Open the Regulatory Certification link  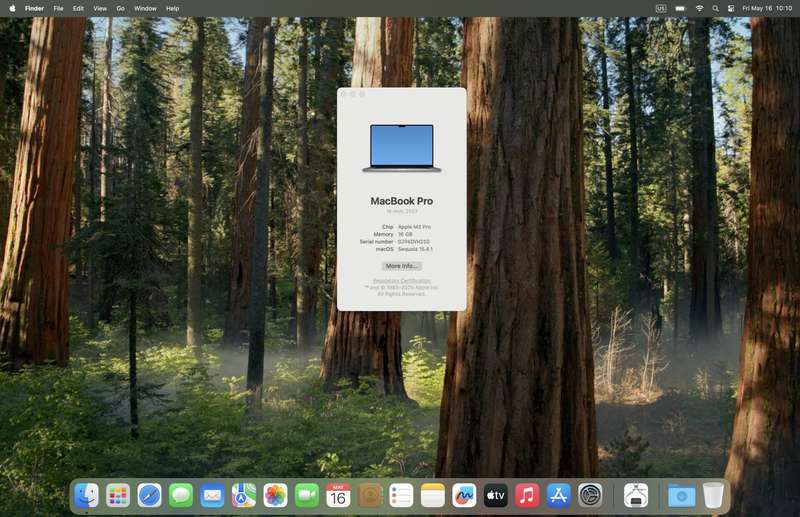(x=402, y=281)
